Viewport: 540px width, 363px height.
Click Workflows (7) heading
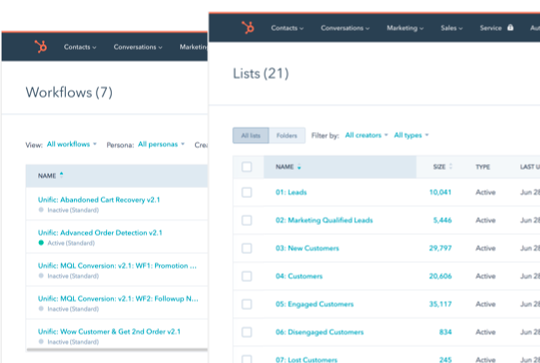pyautogui.click(x=69, y=92)
